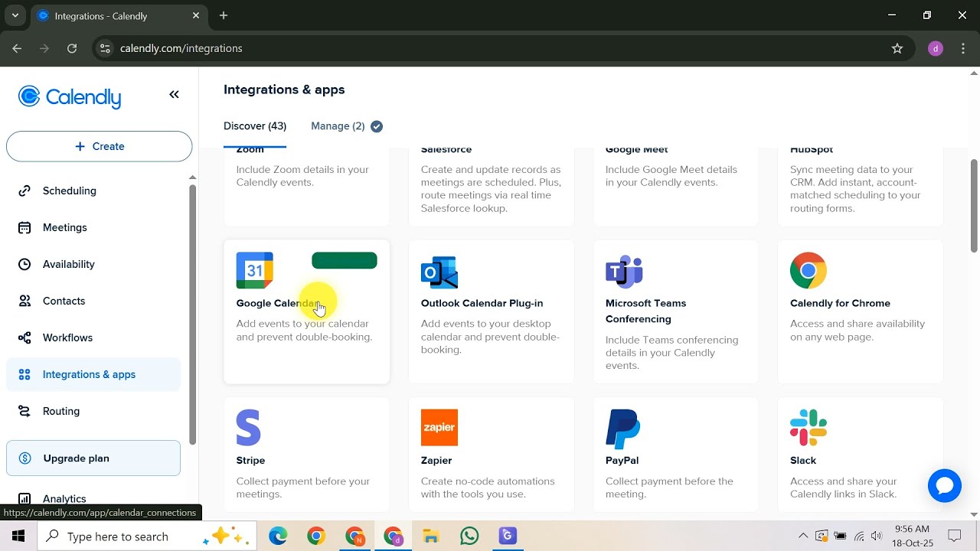Click the green badge on Google Calendar card

point(345,260)
